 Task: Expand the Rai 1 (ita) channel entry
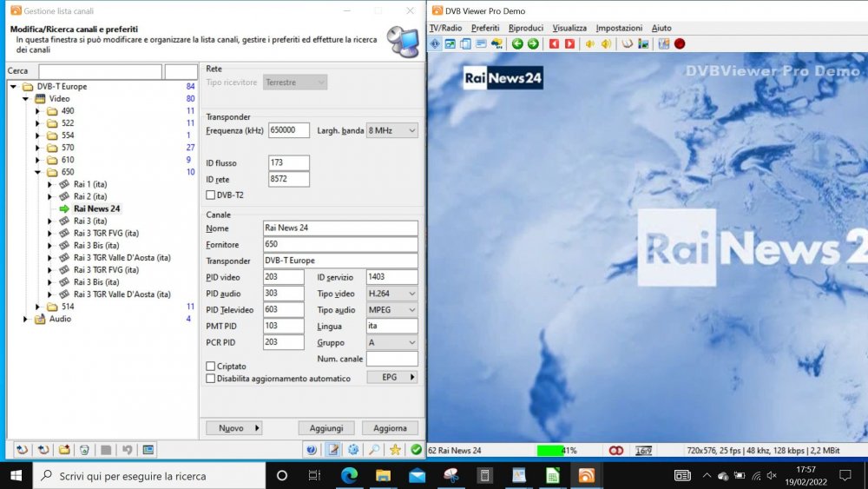49,184
